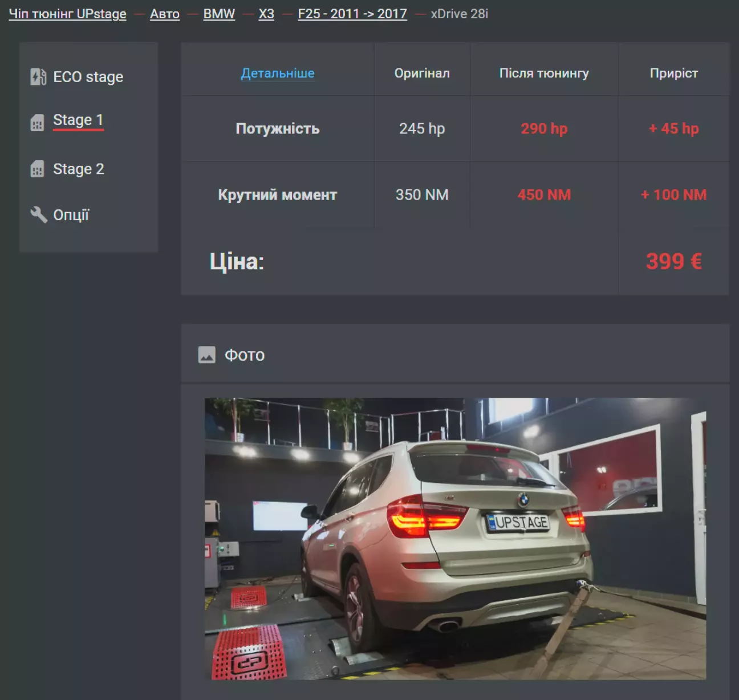Click the Оригінал column header

(x=422, y=73)
